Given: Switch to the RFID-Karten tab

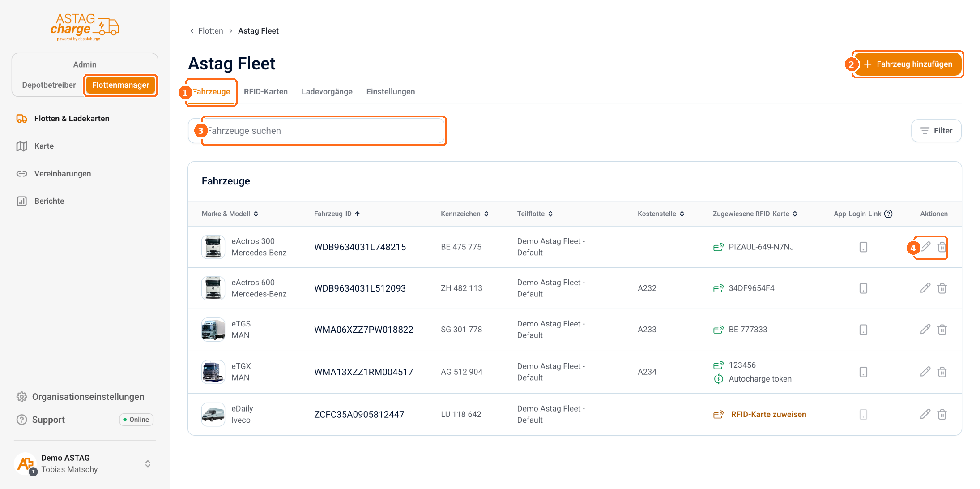Looking at the screenshot, I should (266, 92).
